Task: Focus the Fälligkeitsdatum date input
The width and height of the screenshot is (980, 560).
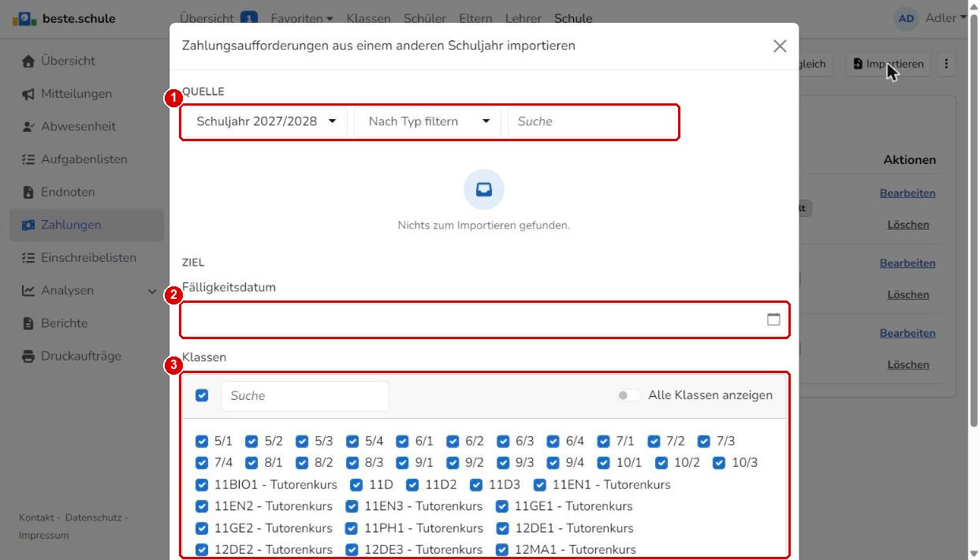Action: (x=485, y=319)
